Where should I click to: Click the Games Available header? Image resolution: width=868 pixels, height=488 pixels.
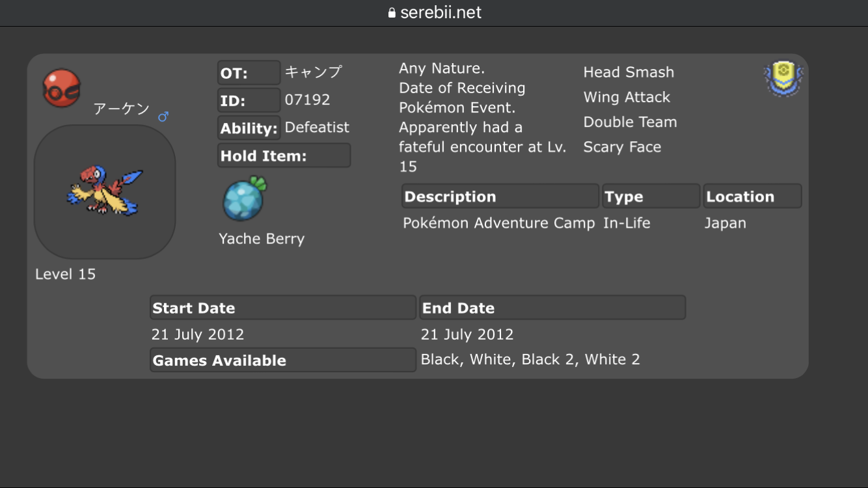282,360
